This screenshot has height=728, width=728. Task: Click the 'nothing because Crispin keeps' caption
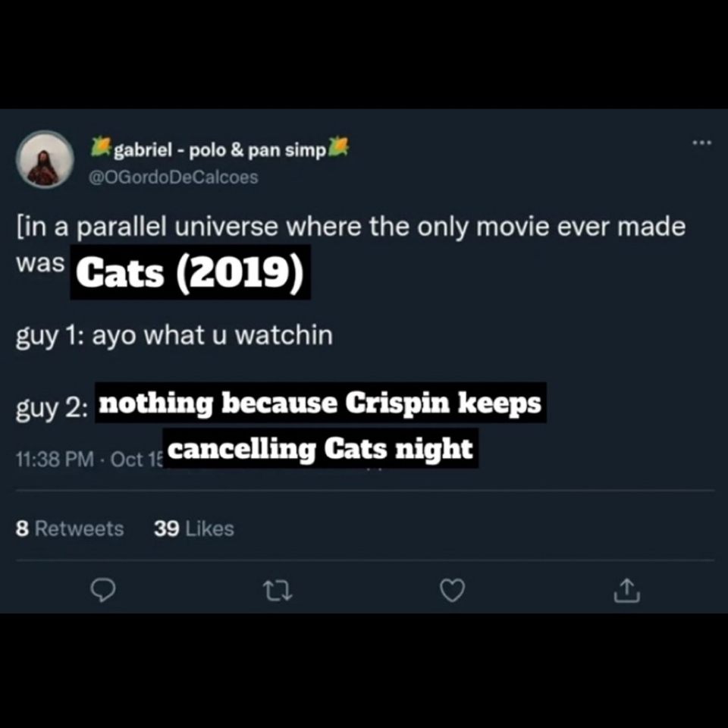coord(320,403)
